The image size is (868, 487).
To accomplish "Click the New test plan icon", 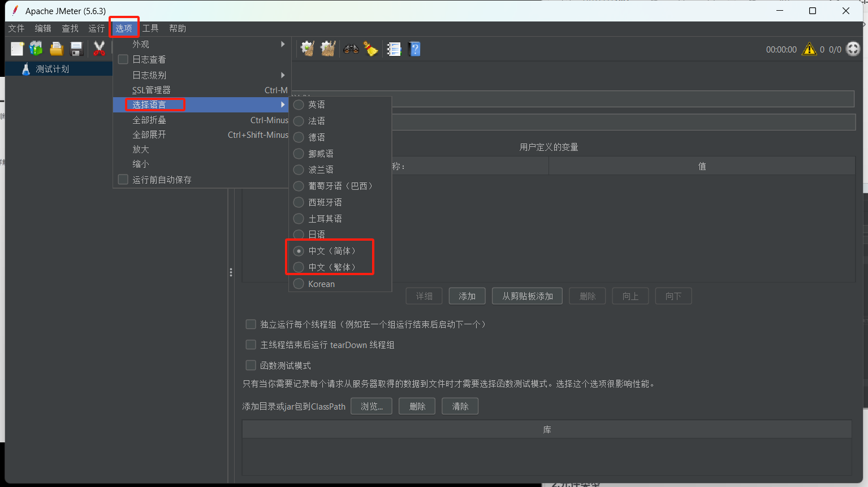I will tap(17, 49).
